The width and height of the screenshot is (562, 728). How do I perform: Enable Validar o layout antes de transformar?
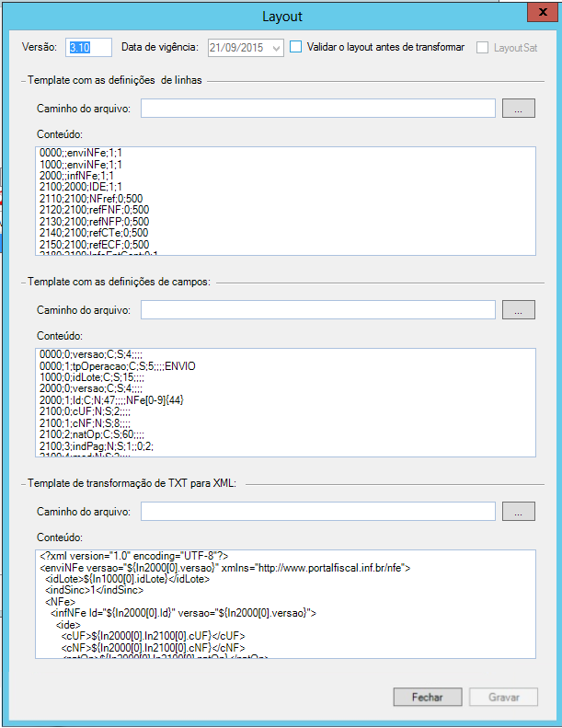tap(296, 46)
